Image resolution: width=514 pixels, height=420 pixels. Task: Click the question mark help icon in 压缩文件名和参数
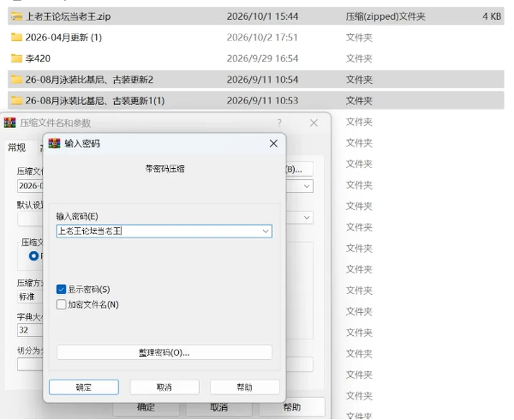point(279,123)
